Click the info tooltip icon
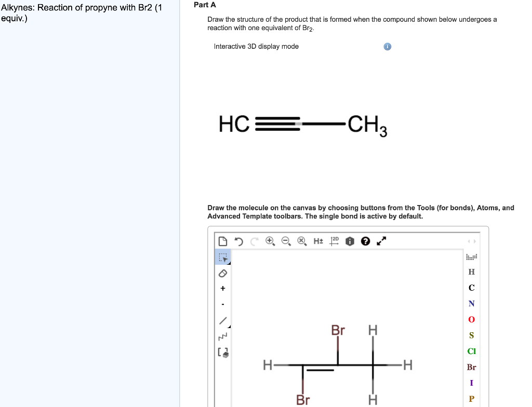532x407 pixels. tap(387, 46)
